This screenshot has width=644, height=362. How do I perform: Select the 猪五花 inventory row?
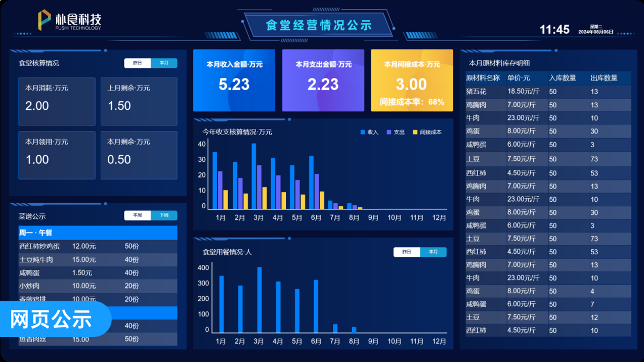(548, 92)
